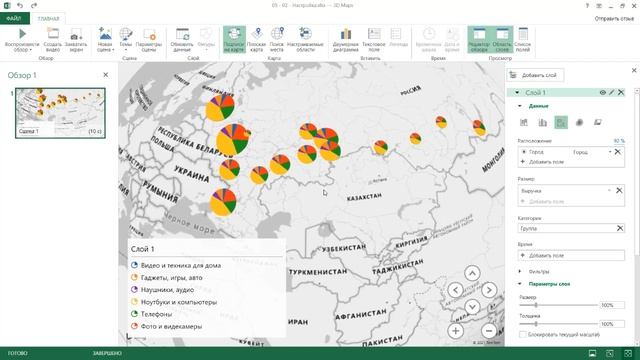Choose the stacked column chart type
Screen dimensions: 640x360
click(x=524, y=122)
